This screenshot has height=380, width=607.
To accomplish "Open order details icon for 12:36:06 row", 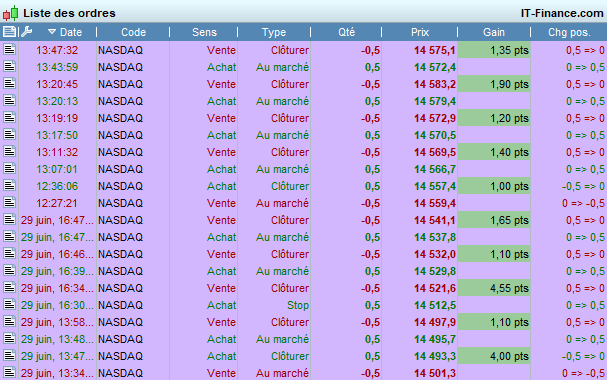I will tap(9, 186).
